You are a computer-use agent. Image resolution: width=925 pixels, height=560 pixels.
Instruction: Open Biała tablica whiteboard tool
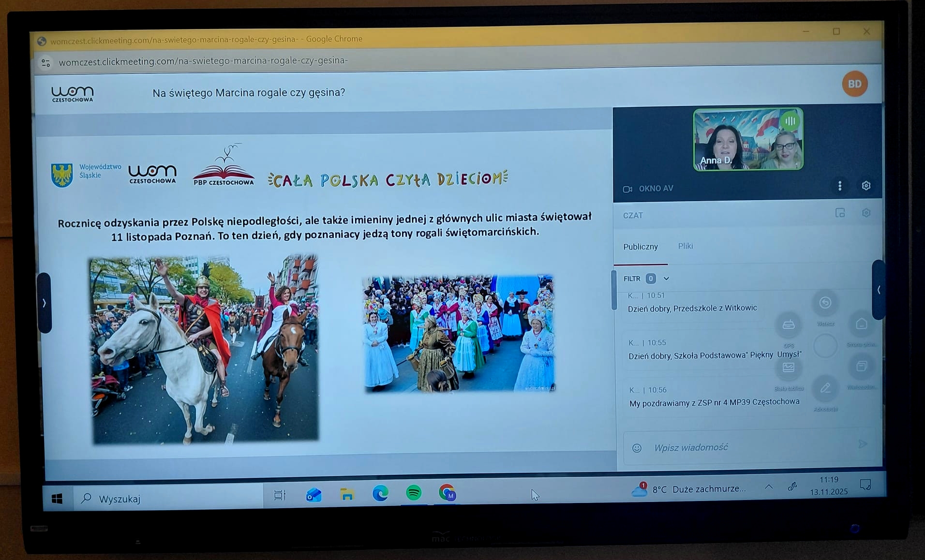(789, 368)
